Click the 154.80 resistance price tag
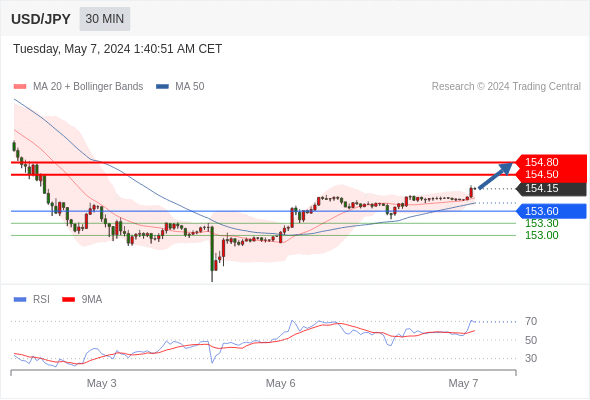590x400 pixels. point(551,162)
